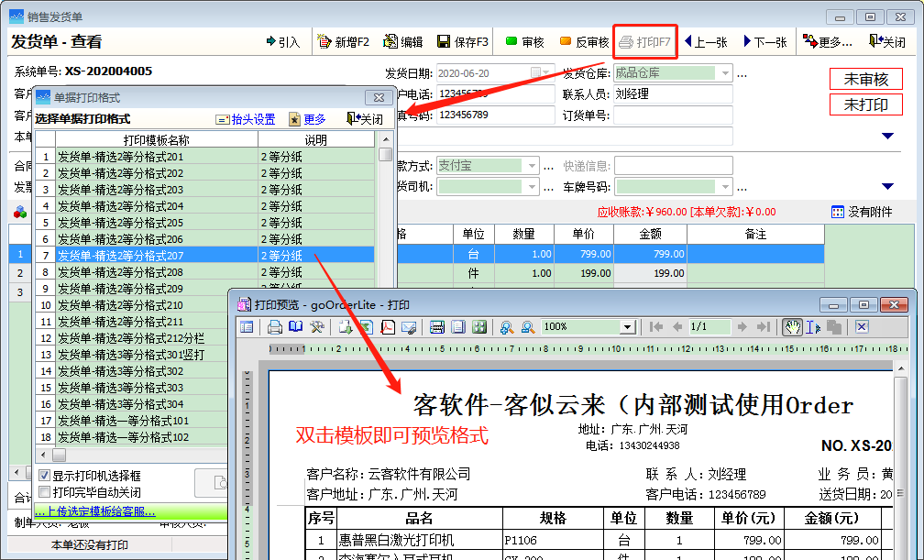Select template 发货单-精选2等分格式205
The image size is (924, 560).
(x=204, y=223)
